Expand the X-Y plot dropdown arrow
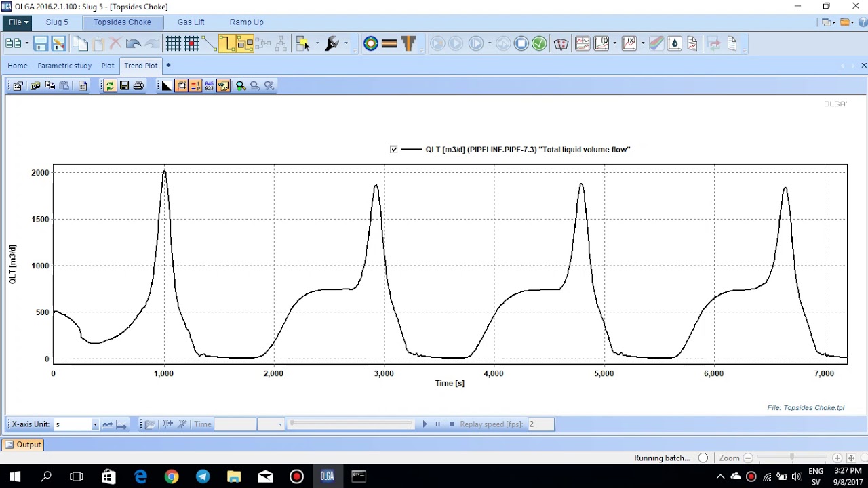Viewport: 868px width, 488px height. pos(642,44)
